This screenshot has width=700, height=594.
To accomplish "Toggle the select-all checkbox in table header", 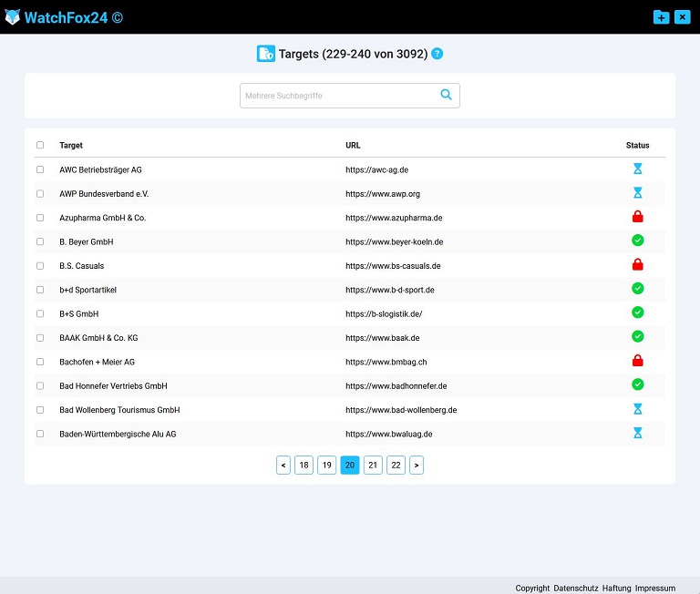I will [40, 145].
